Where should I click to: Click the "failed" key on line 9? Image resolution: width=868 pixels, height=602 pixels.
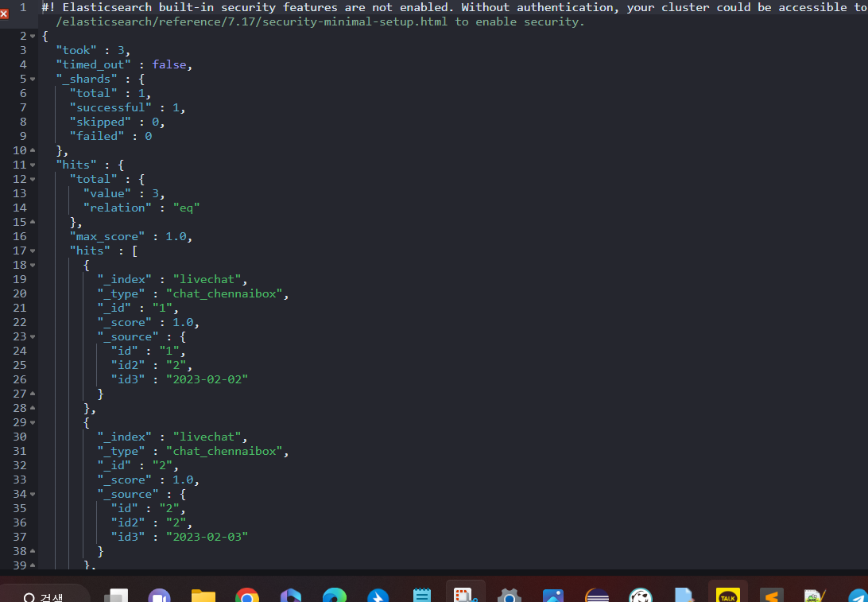click(x=97, y=136)
